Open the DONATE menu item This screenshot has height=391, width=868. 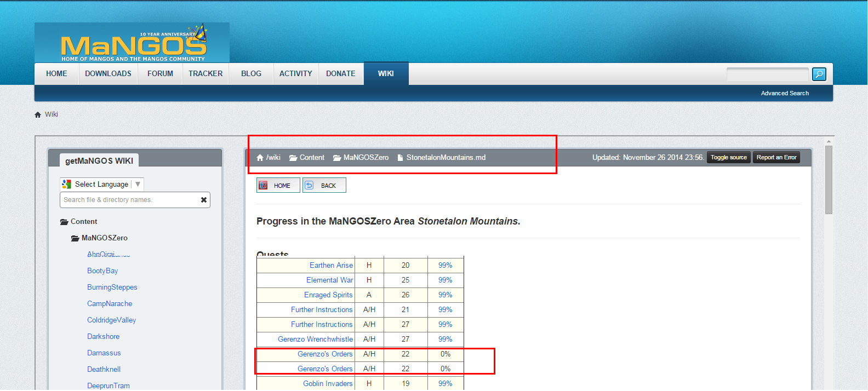click(x=341, y=74)
